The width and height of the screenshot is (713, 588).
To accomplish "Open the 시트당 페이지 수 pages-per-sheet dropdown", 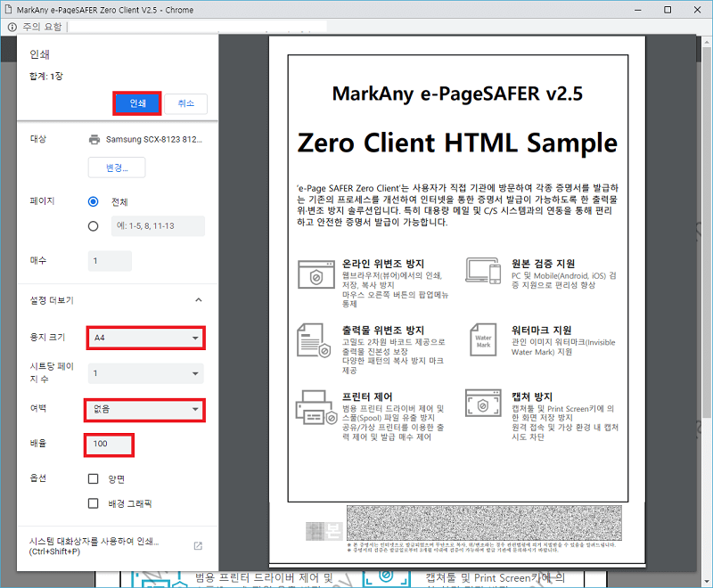I will point(143,373).
